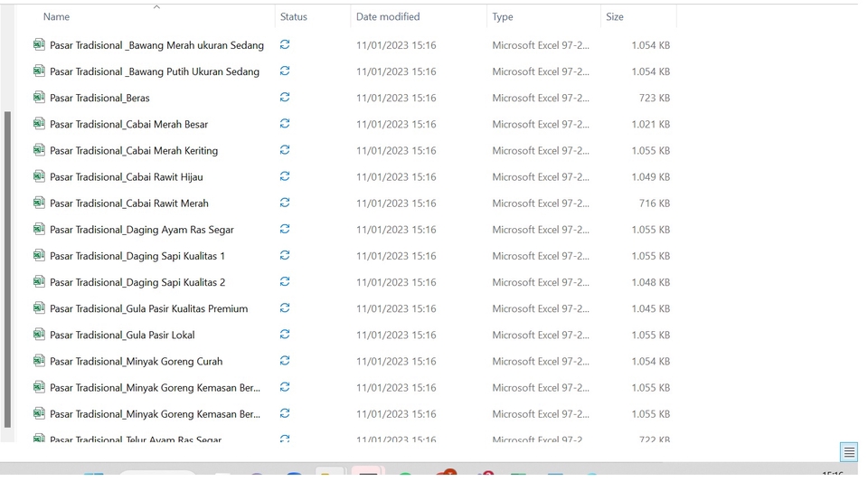
Task: Select file Pasar Tradisional_Cabai Rawit Hijau
Action: click(127, 177)
